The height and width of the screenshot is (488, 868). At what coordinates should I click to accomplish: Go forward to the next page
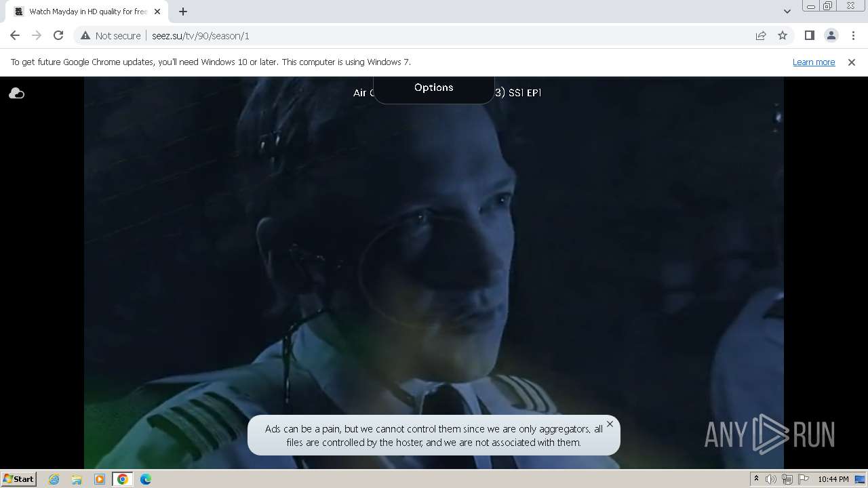click(x=37, y=36)
